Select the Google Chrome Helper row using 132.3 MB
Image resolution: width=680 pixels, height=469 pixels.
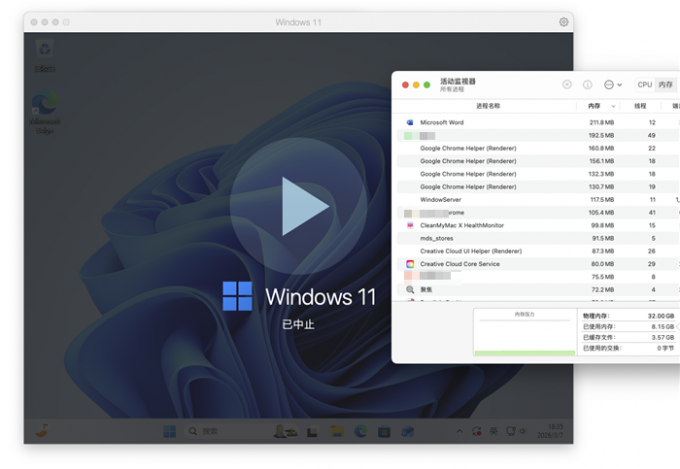[x=538, y=174]
